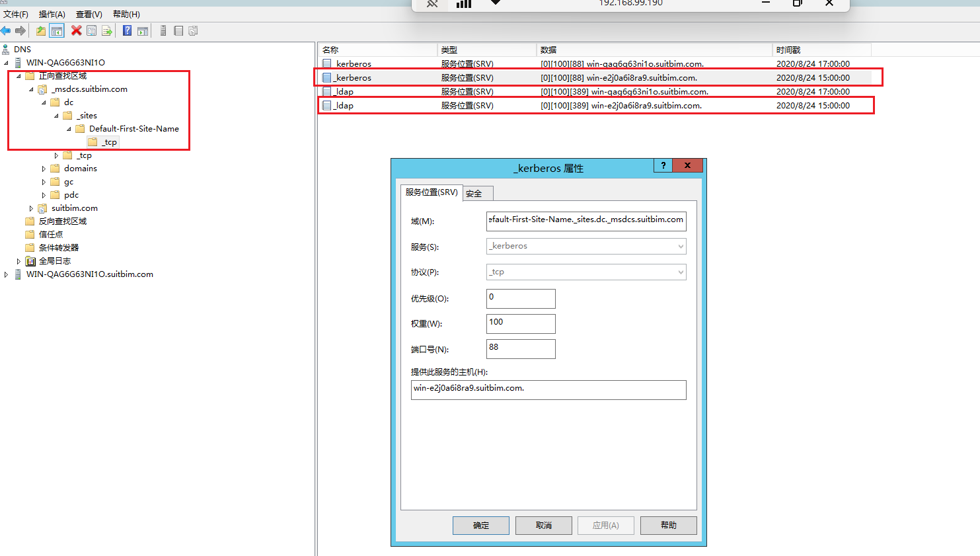The width and height of the screenshot is (980, 556).
Task: Click the server tower icon in toolbar
Action: pos(163,30)
